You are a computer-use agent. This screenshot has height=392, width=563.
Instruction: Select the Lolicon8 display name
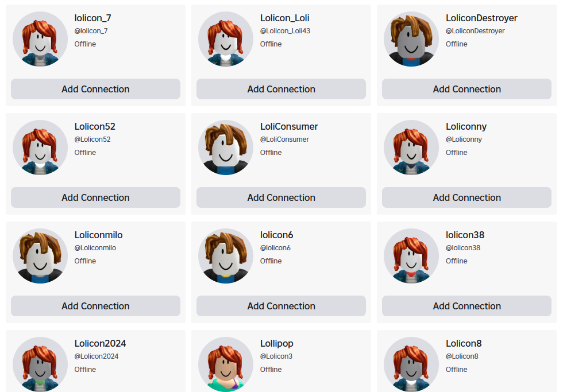tap(464, 343)
